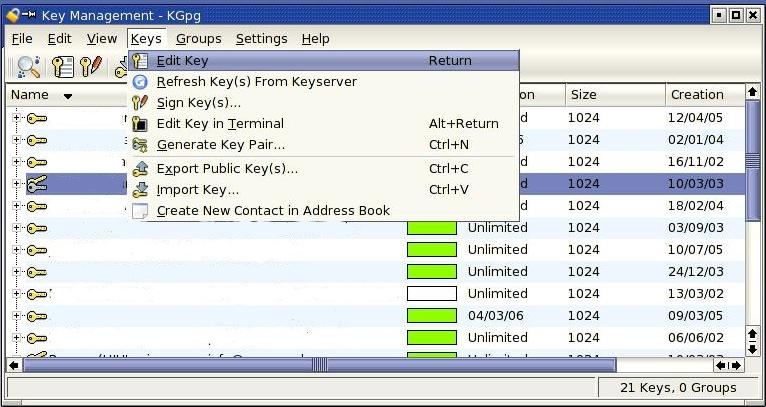Click key icon of row created 24/12/03
This screenshot has height=407, width=766.
(x=37, y=272)
